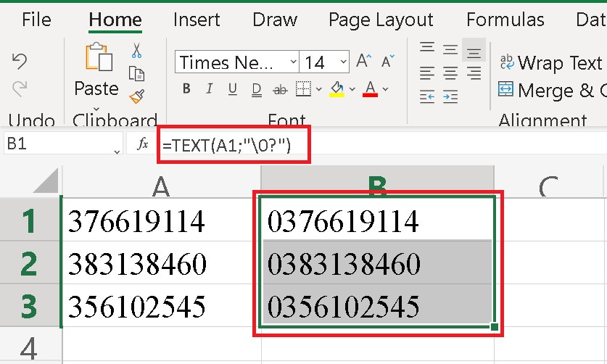Viewport: 607px width, 364px height.
Task: Select cell A2 containing 383138460
Action: [161, 263]
